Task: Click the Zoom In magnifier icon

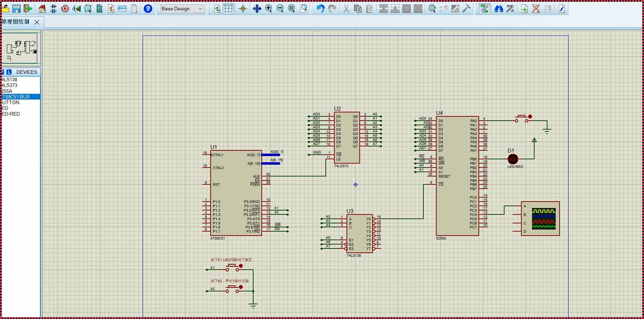Action: (269, 9)
